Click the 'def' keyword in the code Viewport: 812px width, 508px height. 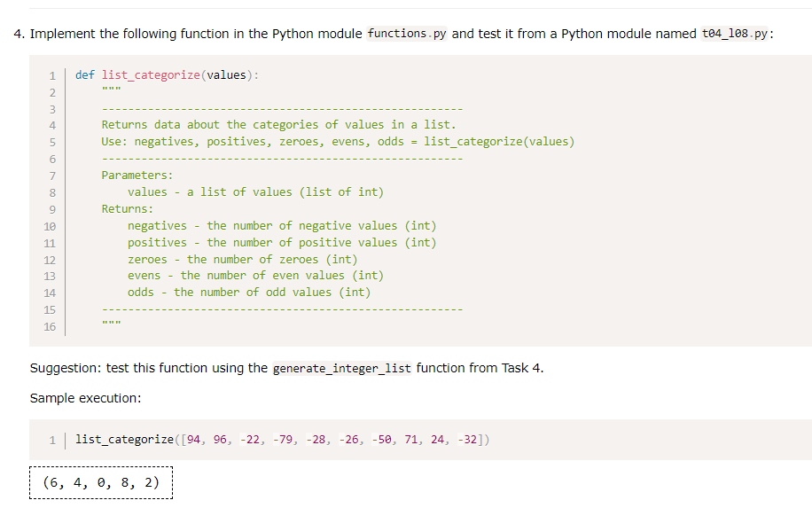coord(85,75)
